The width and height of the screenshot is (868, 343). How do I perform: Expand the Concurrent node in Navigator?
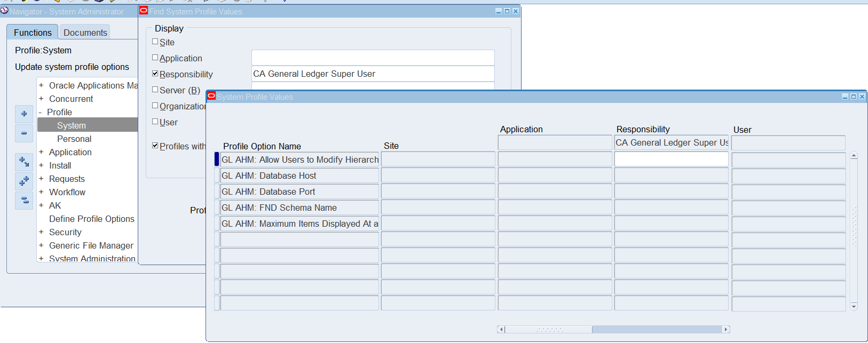pos(41,99)
